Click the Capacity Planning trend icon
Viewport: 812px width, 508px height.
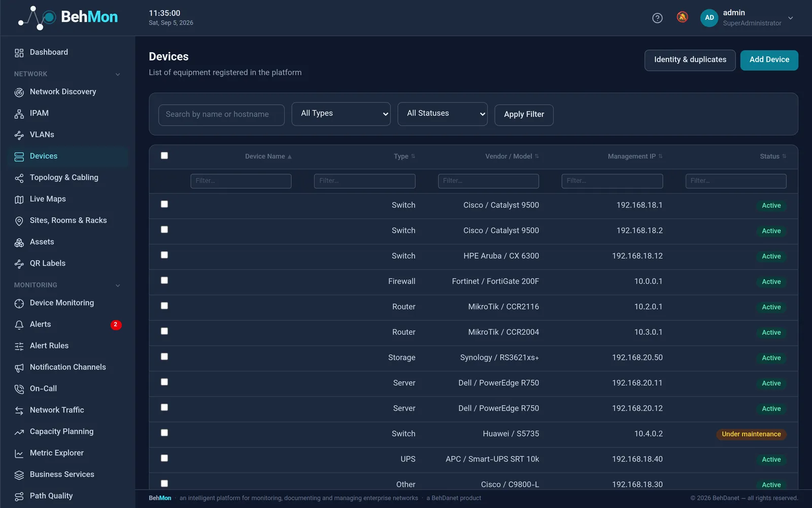click(19, 432)
